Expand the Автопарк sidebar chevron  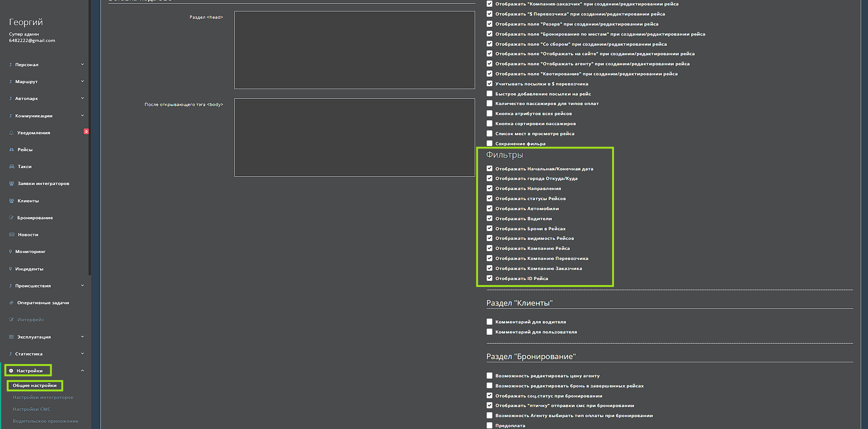(82, 98)
